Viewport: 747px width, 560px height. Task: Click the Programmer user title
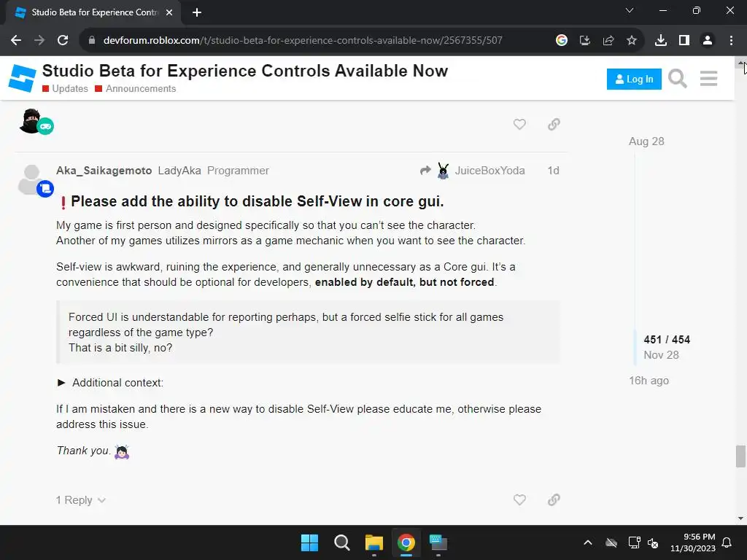pos(238,171)
